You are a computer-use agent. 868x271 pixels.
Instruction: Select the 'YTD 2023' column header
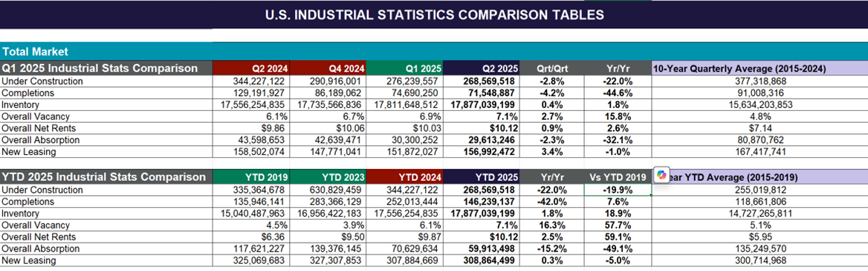coord(328,177)
